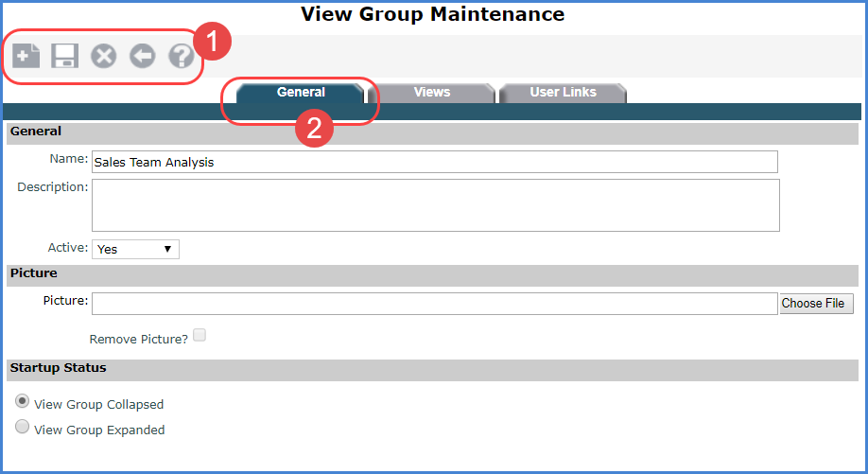Click the Picture file path field
This screenshot has height=474, width=868.
pyautogui.click(x=434, y=304)
